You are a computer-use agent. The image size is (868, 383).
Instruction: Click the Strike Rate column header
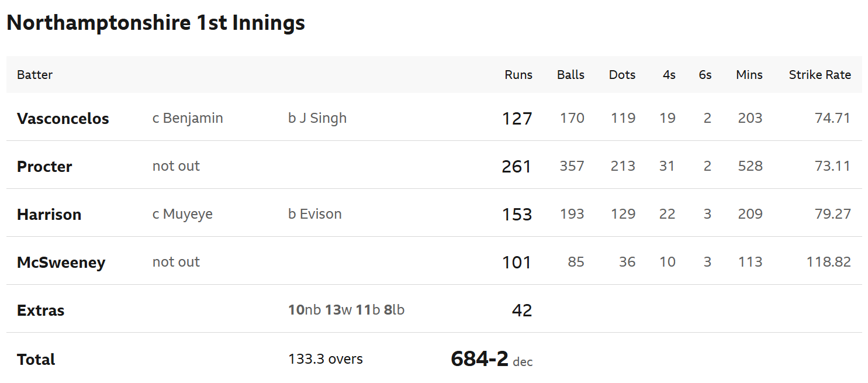(x=819, y=75)
